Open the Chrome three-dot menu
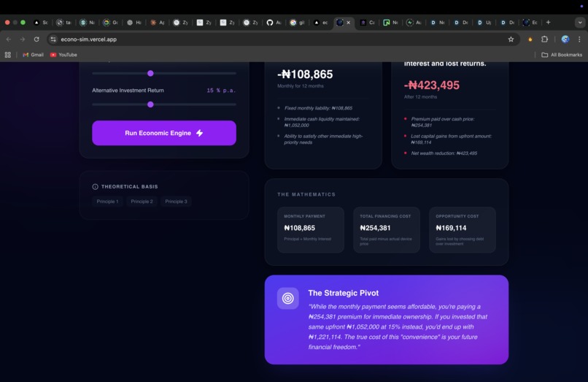Image resolution: width=588 pixels, height=382 pixels. click(579, 39)
